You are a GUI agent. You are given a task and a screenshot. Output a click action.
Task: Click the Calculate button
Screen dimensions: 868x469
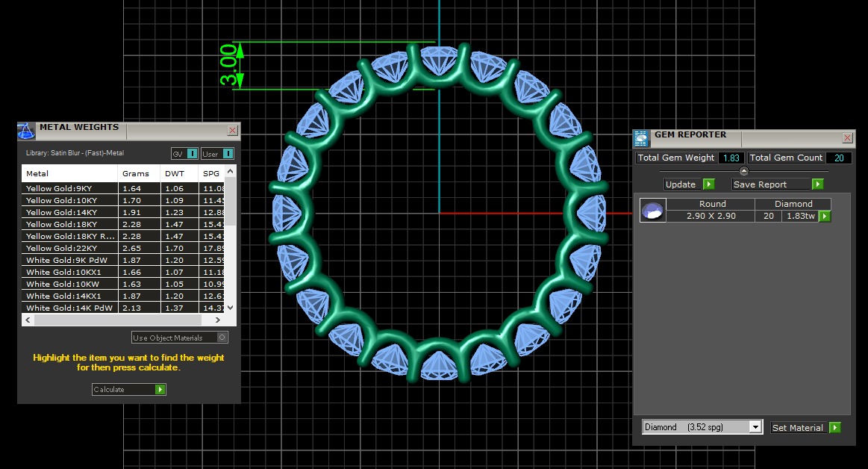pos(129,389)
